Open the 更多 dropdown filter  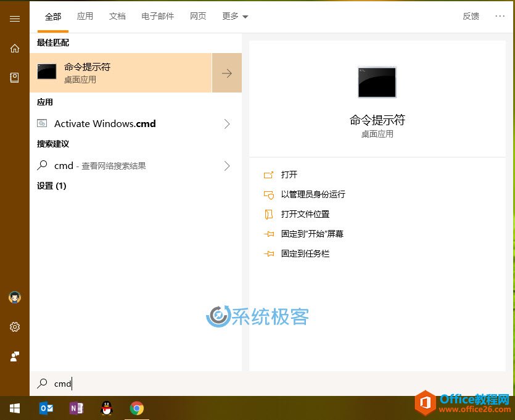(235, 16)
